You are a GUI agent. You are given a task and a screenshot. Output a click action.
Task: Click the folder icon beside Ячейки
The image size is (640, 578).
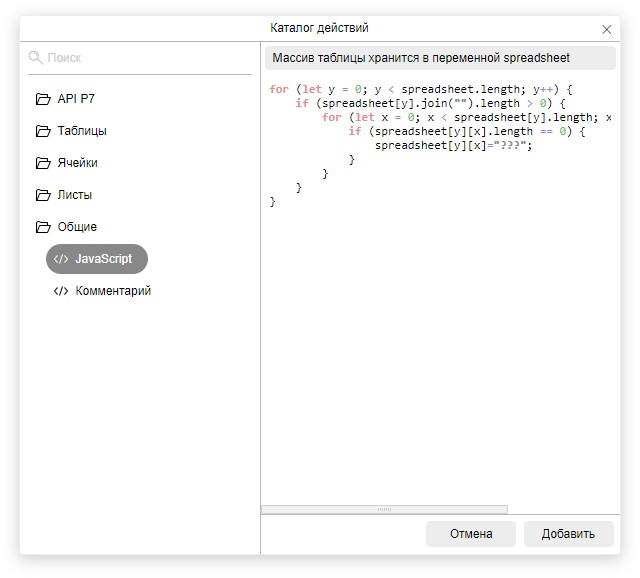click(43, 163)
